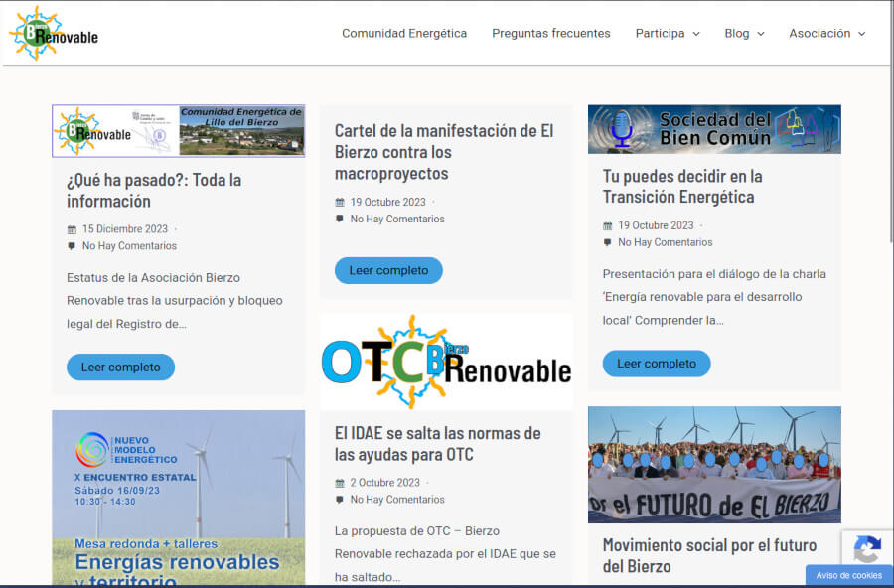The image size is (894, 588).
Task: Expand the Blog dropdown menu
Action: 744,34
